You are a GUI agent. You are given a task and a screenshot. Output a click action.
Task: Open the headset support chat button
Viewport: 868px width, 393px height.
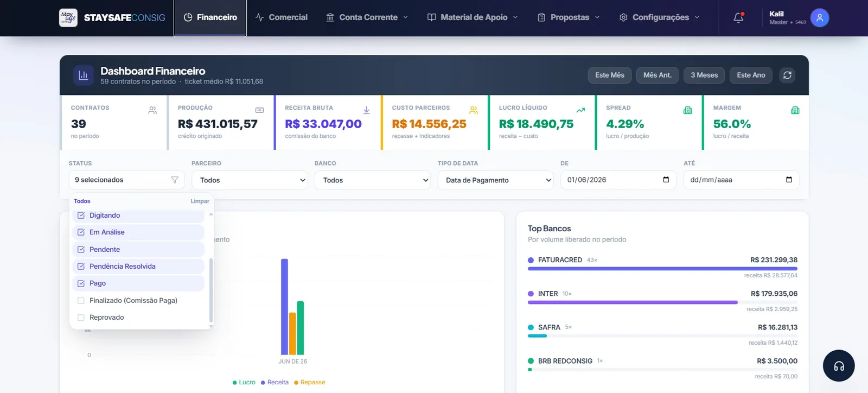tap(839, 366)
